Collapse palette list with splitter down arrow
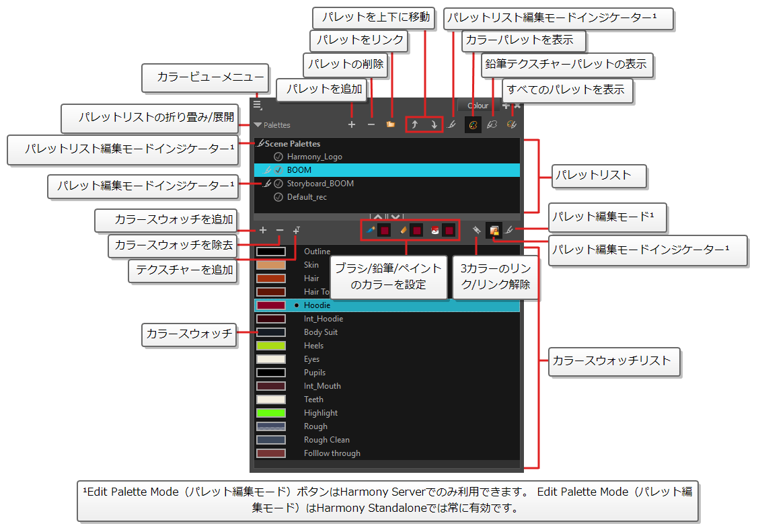 pyautogui.click(x=395, y=217)
